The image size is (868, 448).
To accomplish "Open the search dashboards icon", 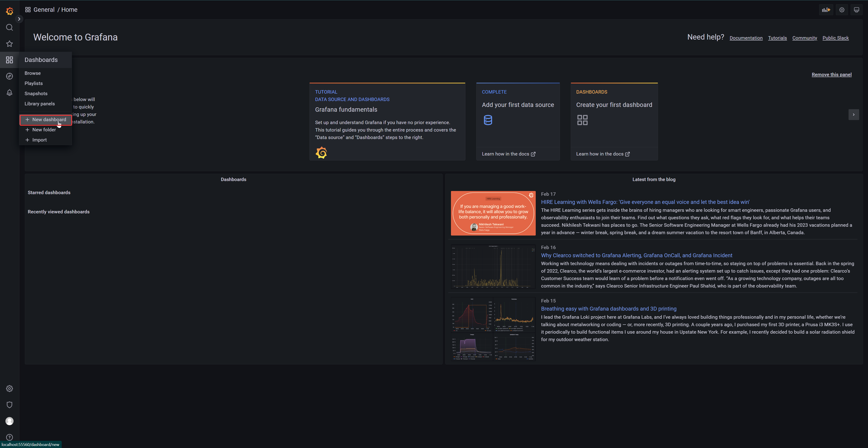I will point(9,27).
